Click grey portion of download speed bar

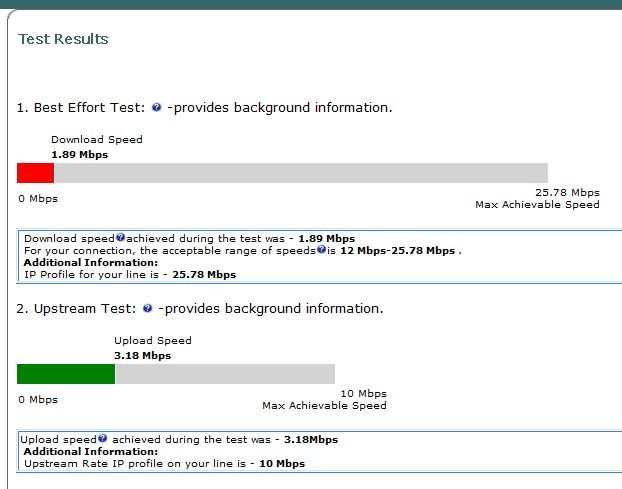[x=301, y=173]
